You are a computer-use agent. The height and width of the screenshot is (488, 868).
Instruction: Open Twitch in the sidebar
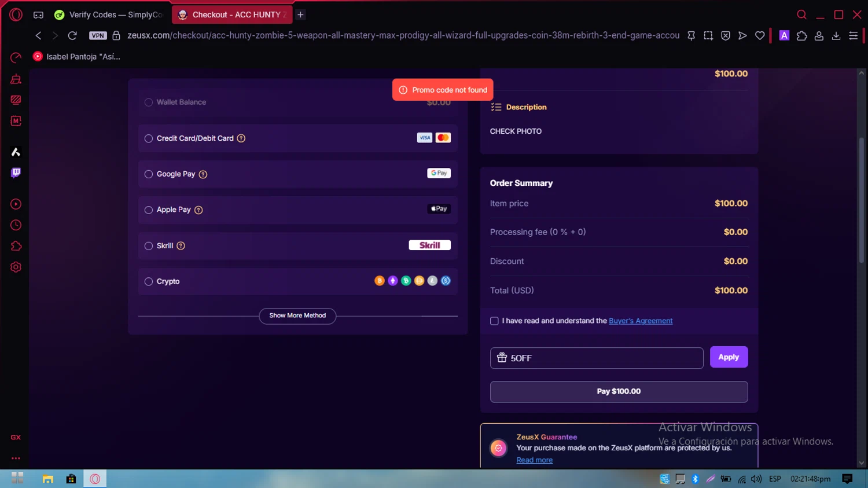(x=16, y=173)
